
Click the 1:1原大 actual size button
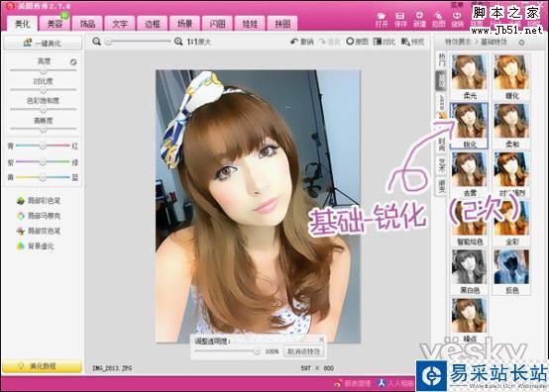[198, 42]
